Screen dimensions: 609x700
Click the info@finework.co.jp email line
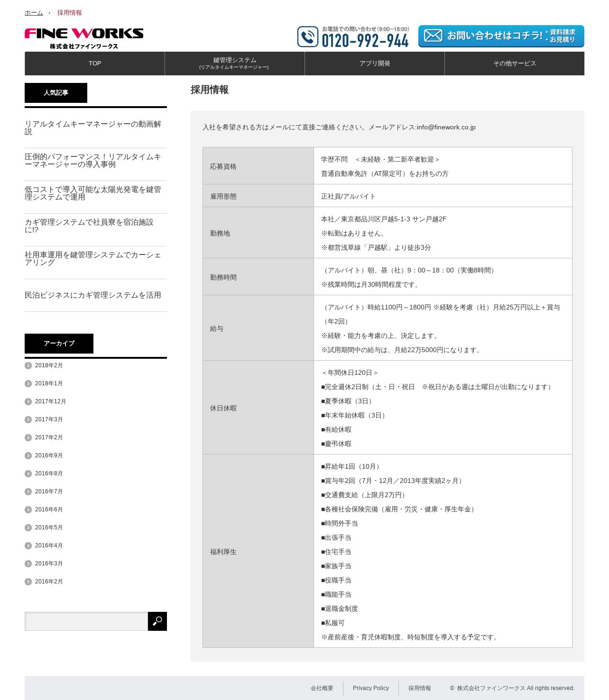click(x=339, y=127)
